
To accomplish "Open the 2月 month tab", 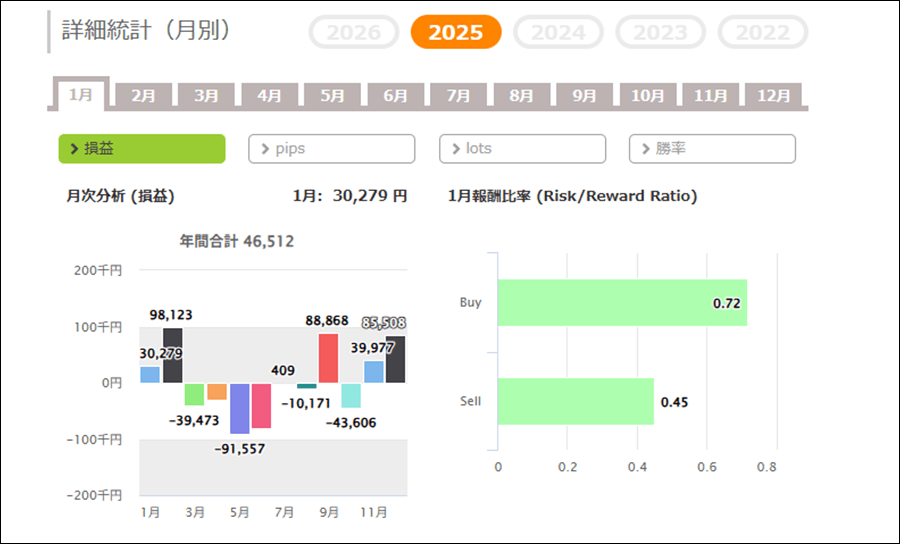I will pyautogui.click(x=144, y=96).
